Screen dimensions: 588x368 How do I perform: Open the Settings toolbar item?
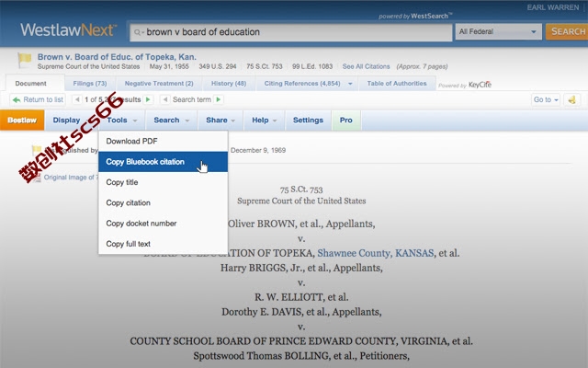308,121
